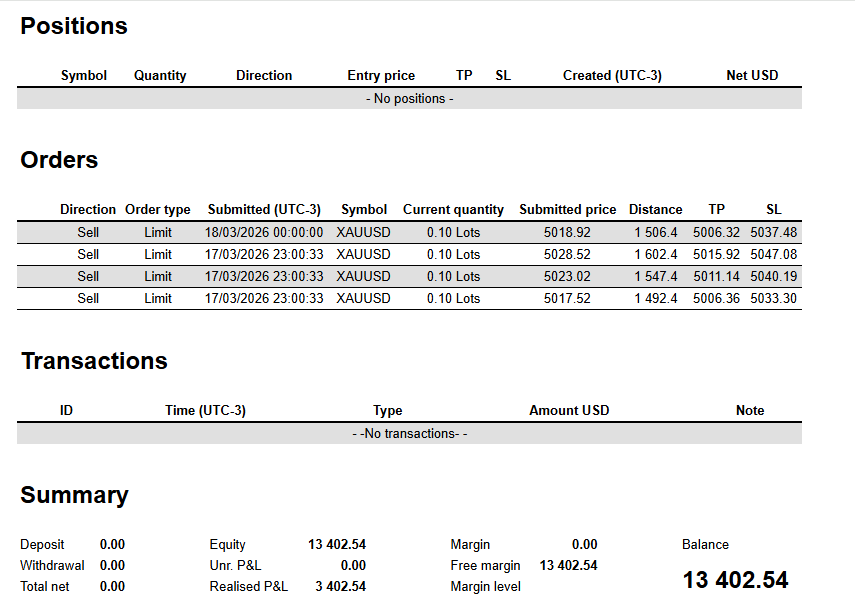Click the No positions placeholder row
The image size is (855, 599).
click(409, 99)
